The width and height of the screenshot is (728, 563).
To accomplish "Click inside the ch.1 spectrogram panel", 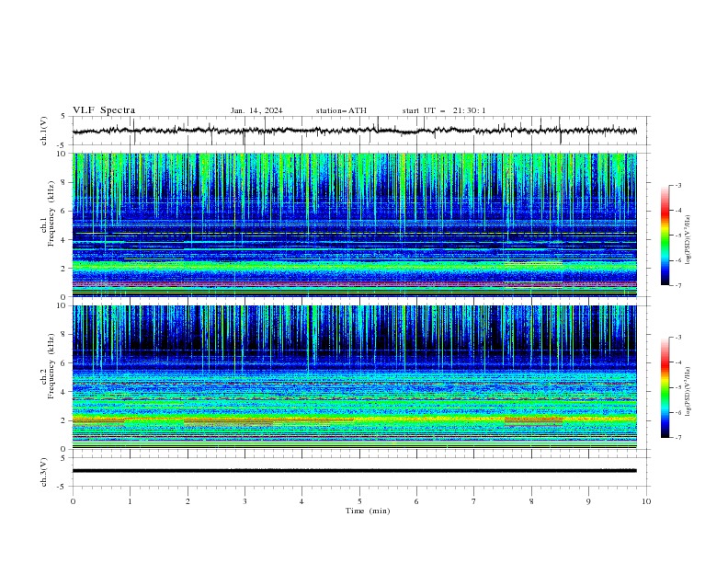I will 354,224.
